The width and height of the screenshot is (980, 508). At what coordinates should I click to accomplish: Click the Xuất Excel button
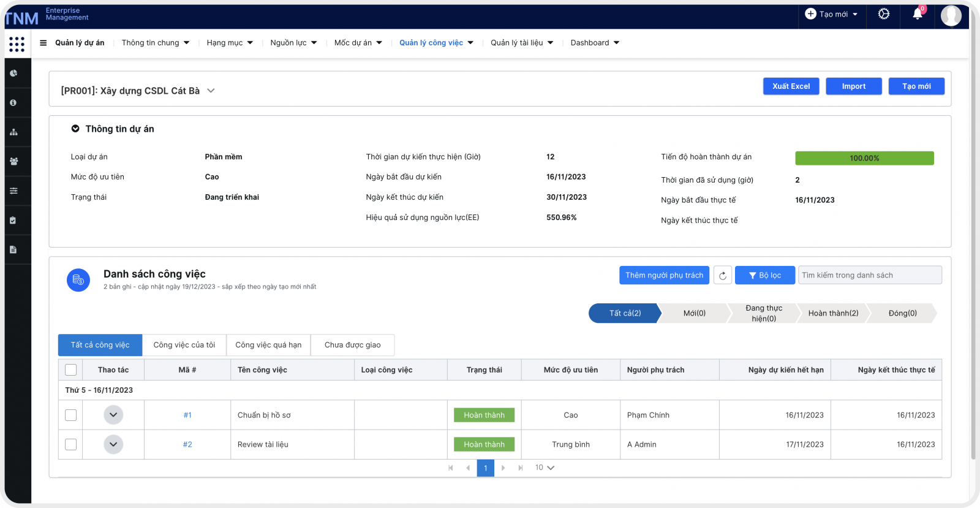point(791,86)
